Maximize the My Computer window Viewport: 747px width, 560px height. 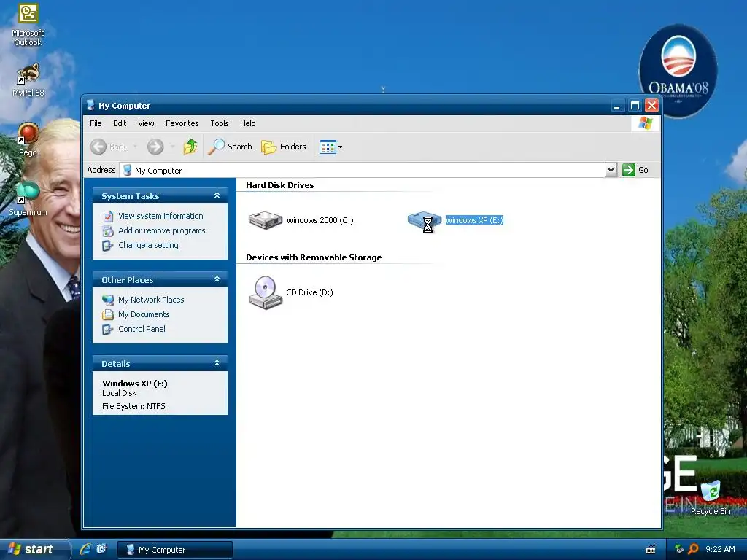[635, 106]
